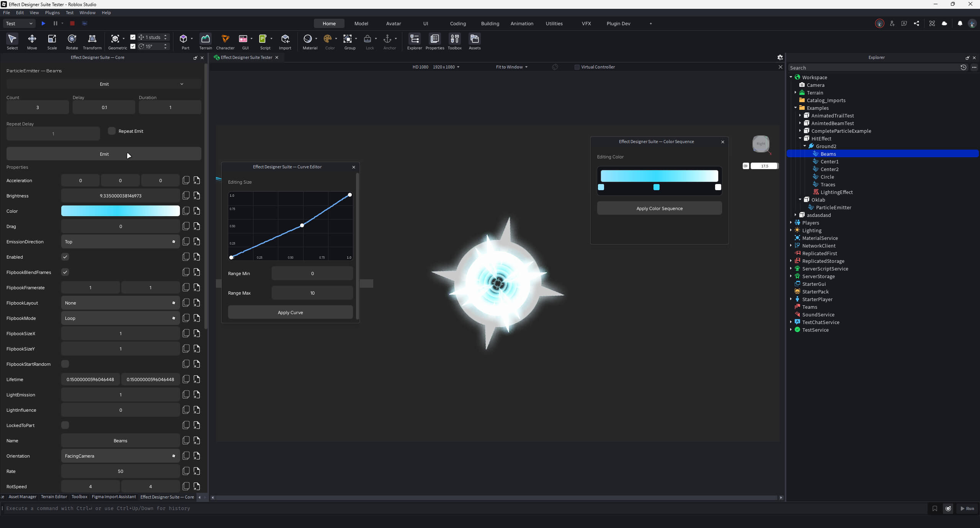
Task: Open the Toolbox from the ribbon
Action: (x=455, y=42)
